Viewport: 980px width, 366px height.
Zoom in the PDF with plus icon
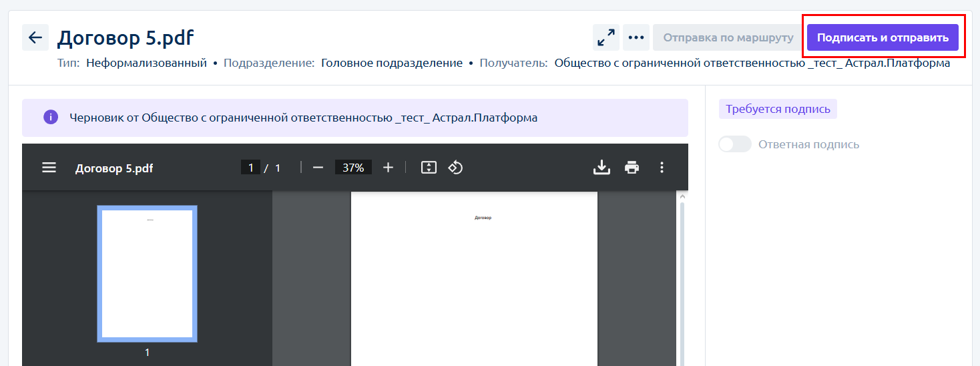[x=388, y=168]
